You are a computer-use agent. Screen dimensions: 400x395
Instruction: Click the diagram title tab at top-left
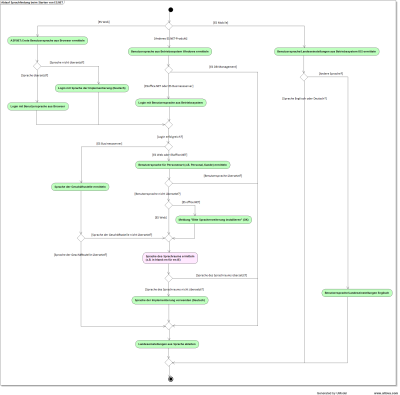pyautogui.click(x=32, y=2)
